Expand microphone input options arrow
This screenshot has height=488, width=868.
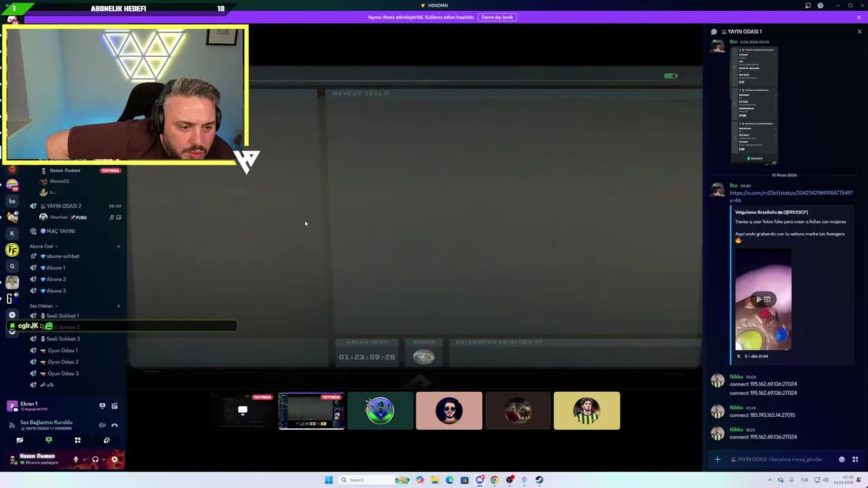point(84,460)
